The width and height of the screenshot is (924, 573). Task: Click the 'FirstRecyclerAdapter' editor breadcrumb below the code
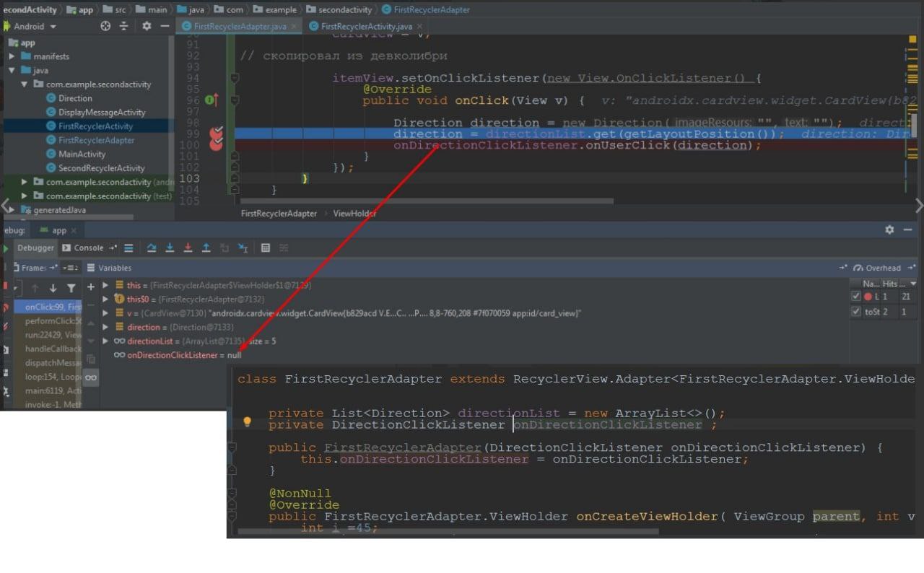pos(279,214)
